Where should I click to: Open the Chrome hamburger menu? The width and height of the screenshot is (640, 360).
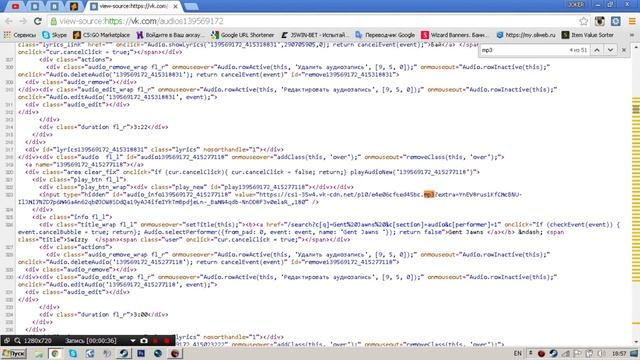point(632,21)
